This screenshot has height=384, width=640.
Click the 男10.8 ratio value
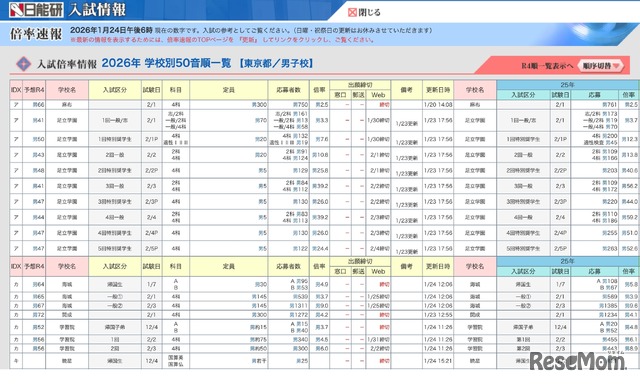coord(320,155)
